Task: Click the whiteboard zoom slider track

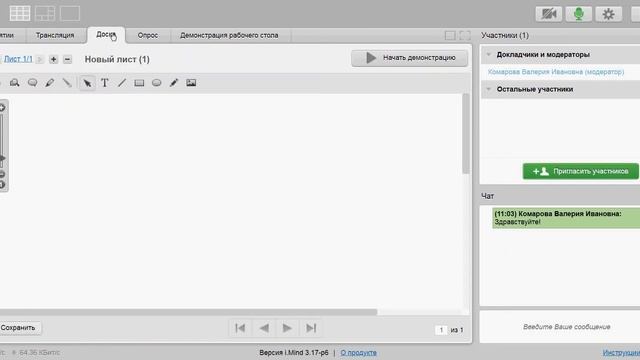Action: pyautogui.click(x=1, y=141)
